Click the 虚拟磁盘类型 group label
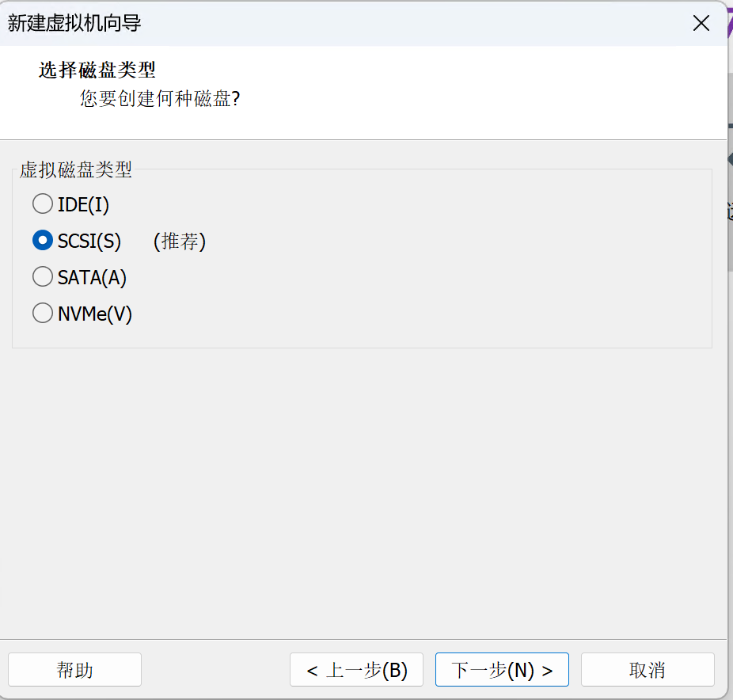The height and width of the screenshot is (700, 733). pyautogui.click(x=76, y=169)
